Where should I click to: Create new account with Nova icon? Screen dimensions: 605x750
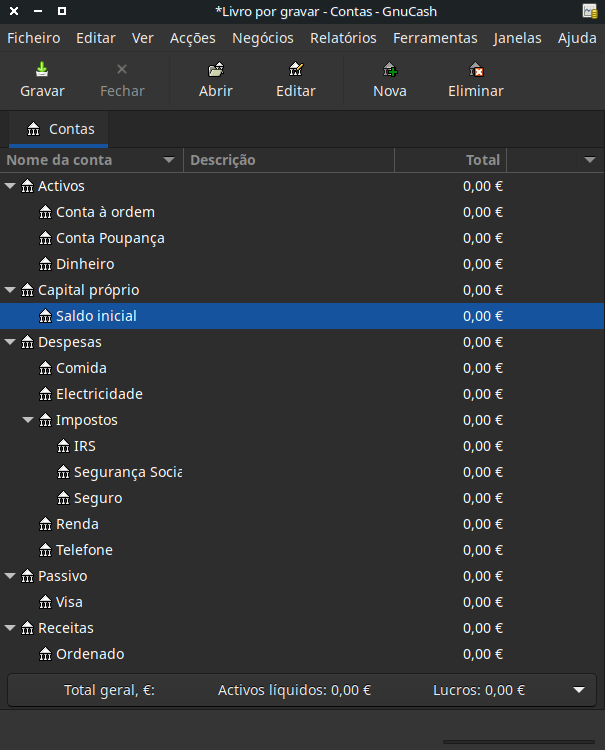coord(390,70)
